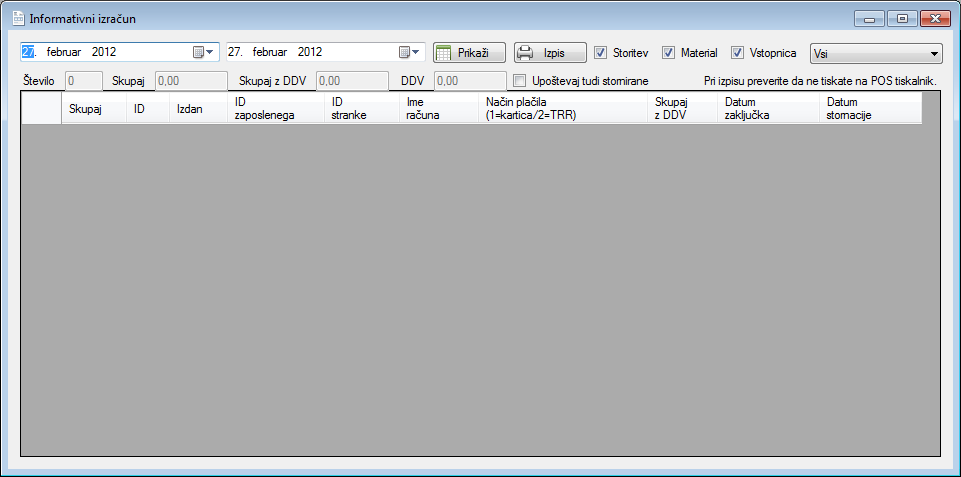Open the first date picker calendar dropdown

(203, 52)
